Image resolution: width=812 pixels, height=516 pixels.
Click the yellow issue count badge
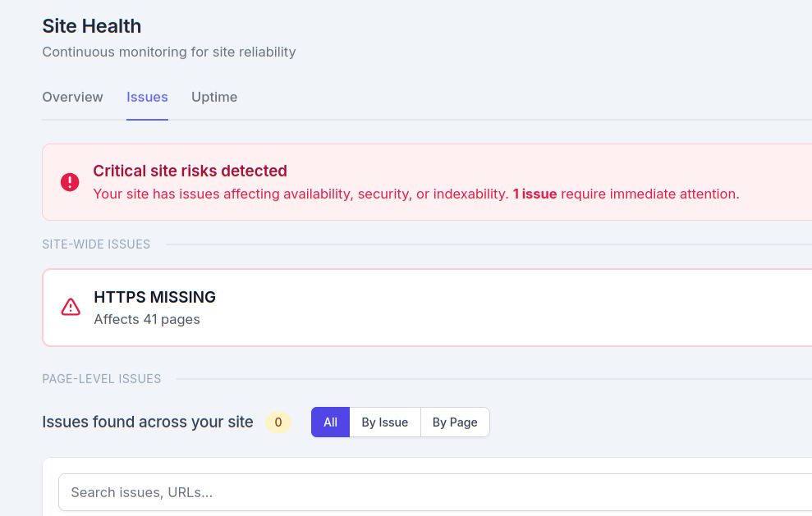(x=278, y=422)
